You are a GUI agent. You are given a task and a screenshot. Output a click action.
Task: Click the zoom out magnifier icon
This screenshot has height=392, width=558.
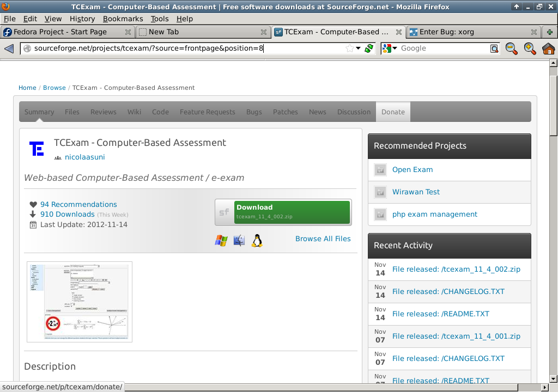[x=511, y=48]
